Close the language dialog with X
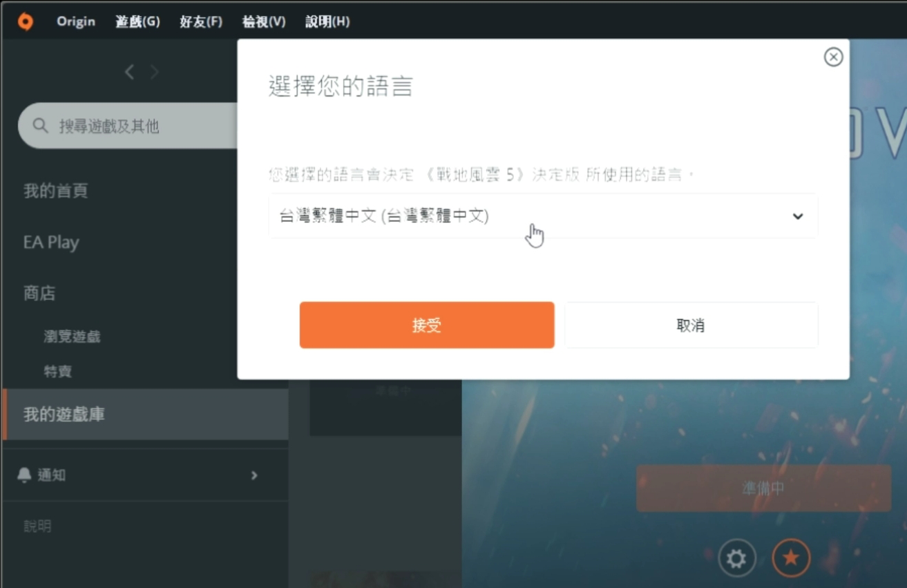Viewport: 907px width, 588px height. click(x=834, y=57)
